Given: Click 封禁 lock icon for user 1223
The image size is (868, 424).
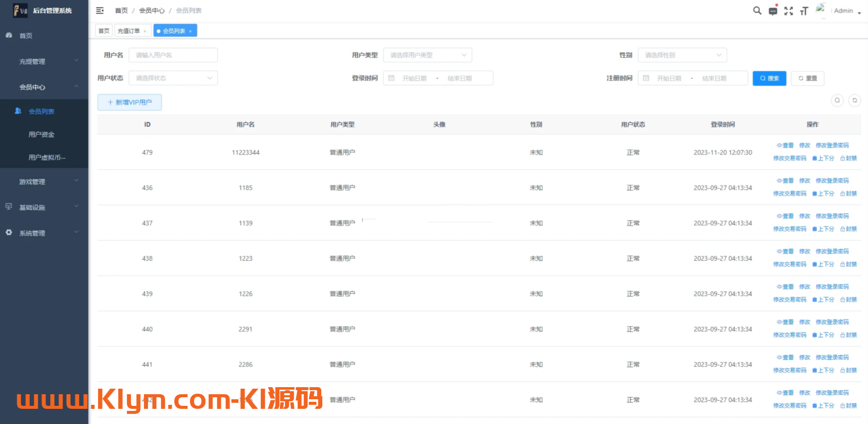Looking at the screenshot, I should [843, 264].
